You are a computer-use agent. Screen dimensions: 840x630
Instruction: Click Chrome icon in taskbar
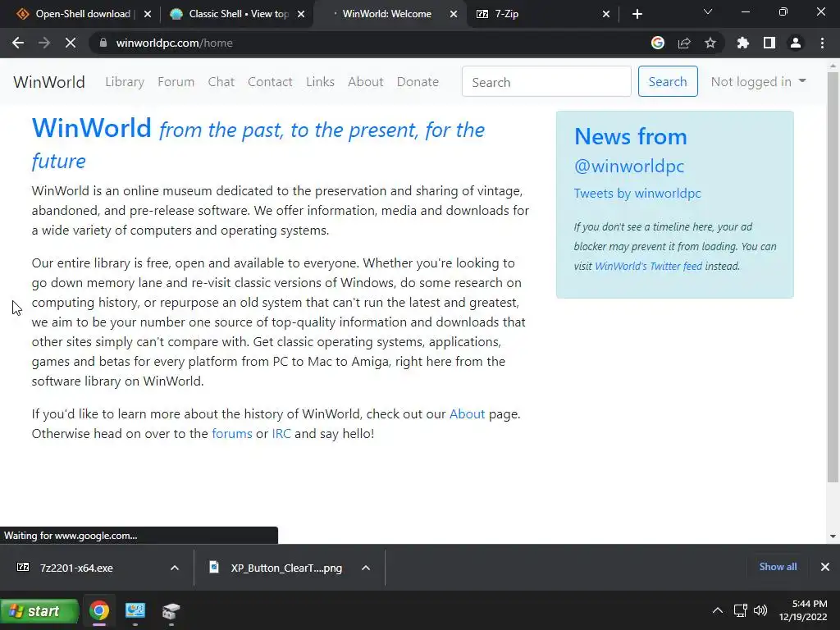pos(99,610)
